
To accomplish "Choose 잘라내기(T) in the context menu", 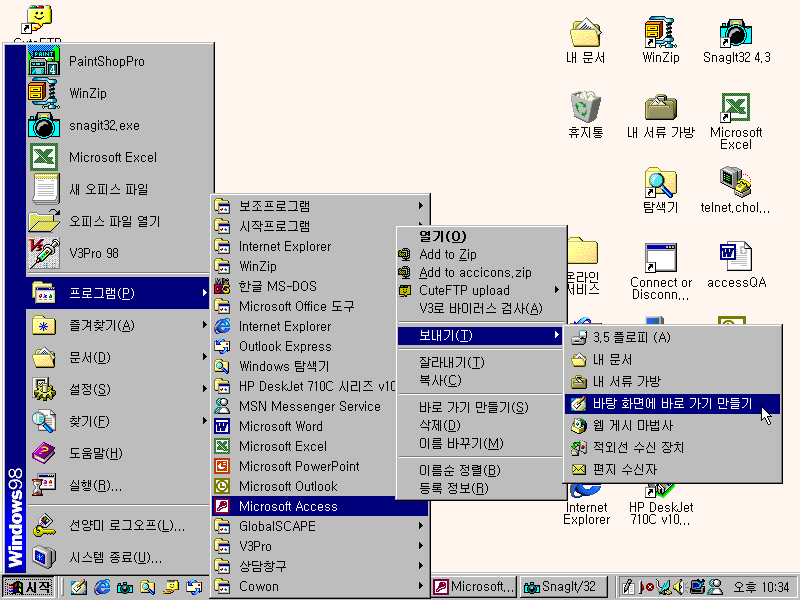I will 481,362.
